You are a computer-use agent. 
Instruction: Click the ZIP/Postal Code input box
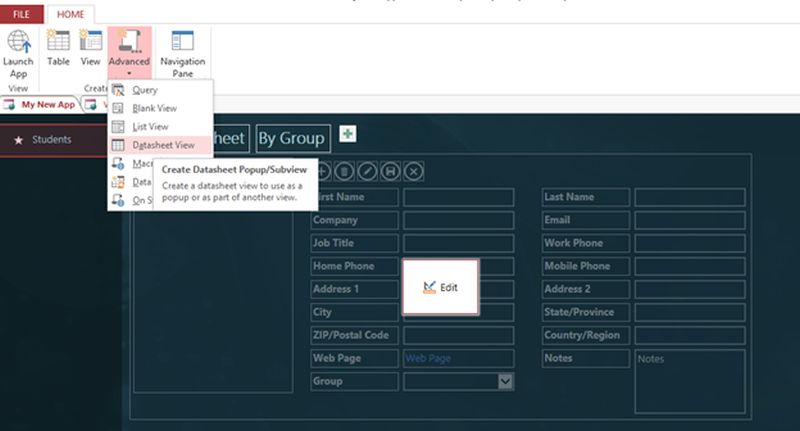459,335
